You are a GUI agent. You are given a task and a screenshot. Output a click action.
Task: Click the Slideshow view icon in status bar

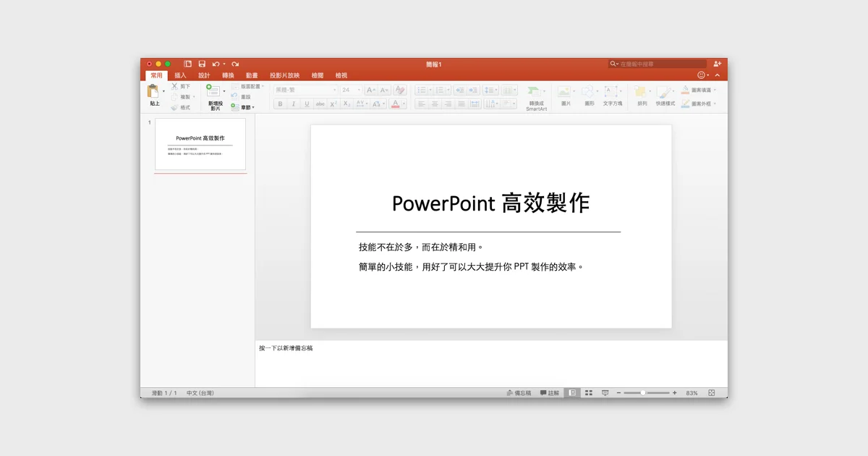[605, 393]
